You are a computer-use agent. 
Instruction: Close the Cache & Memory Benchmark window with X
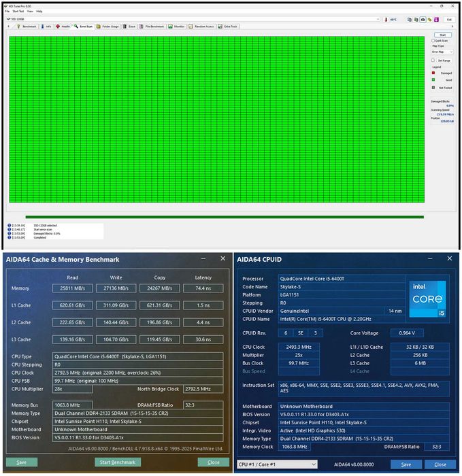click(x=223, y=258)
